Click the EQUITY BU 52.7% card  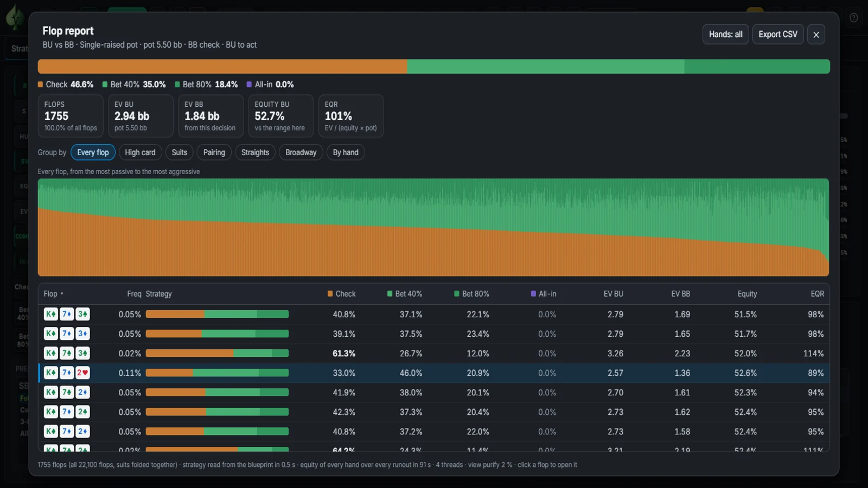[x=281, y=116]
